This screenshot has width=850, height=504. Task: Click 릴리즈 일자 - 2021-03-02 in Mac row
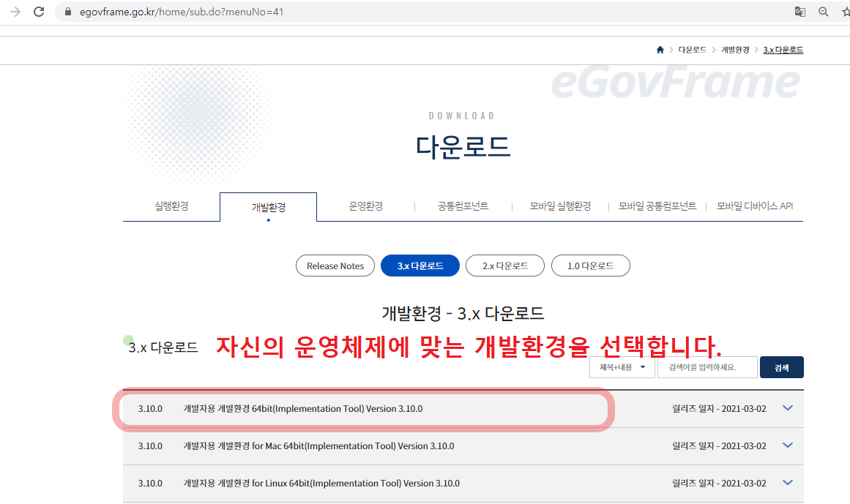720,446
